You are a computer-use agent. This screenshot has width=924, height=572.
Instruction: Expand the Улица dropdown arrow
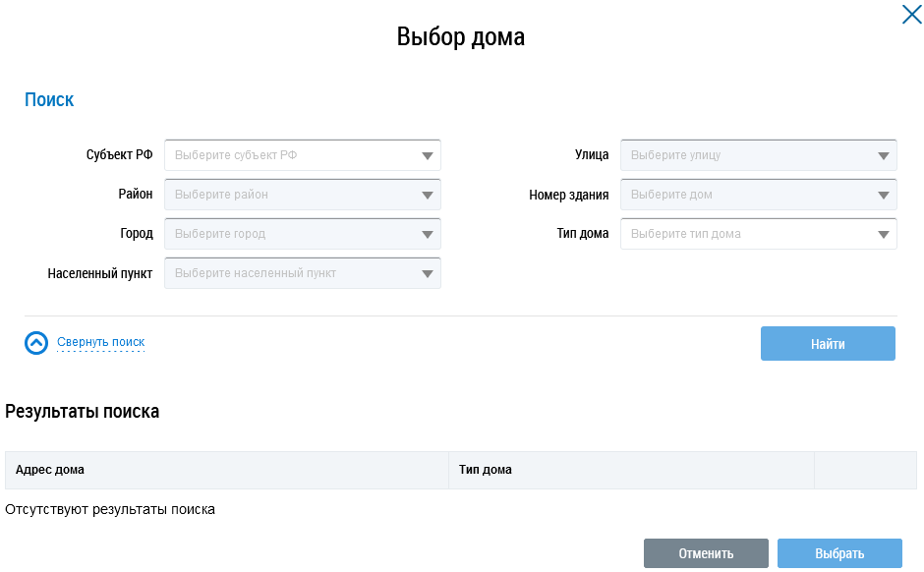[x=883, y=155]
